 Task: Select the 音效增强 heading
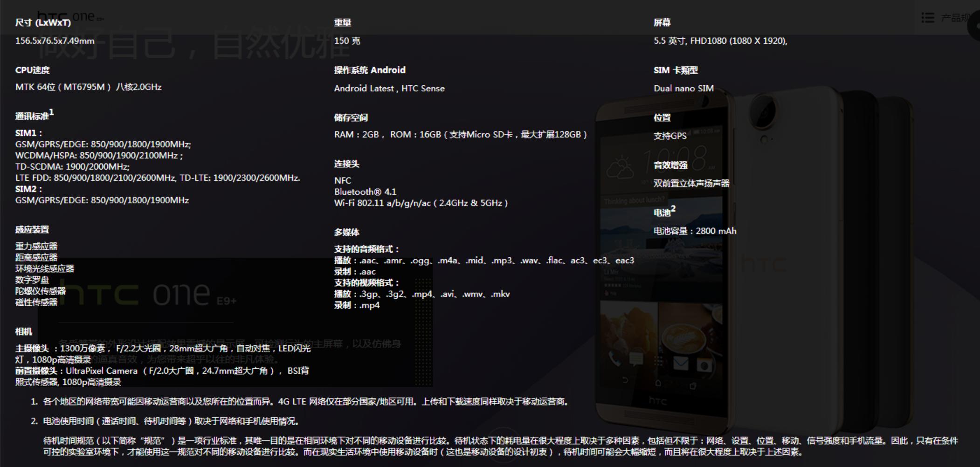(x=670, y=165)
